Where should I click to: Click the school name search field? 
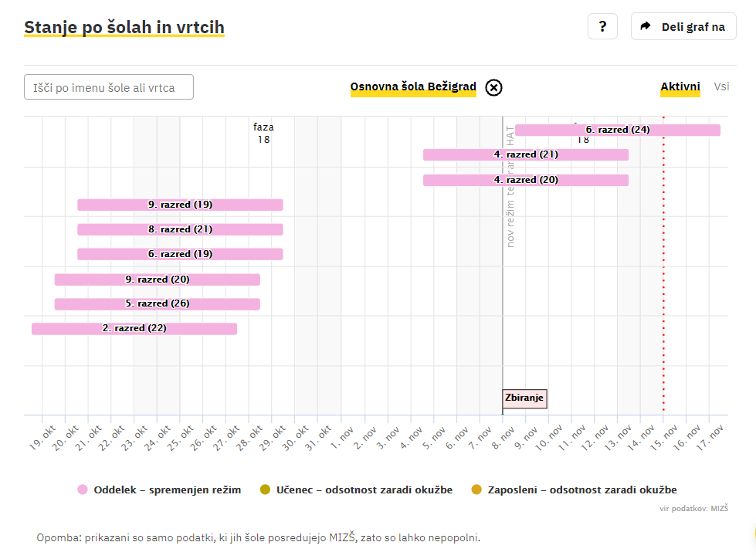[x=109, y=87]
